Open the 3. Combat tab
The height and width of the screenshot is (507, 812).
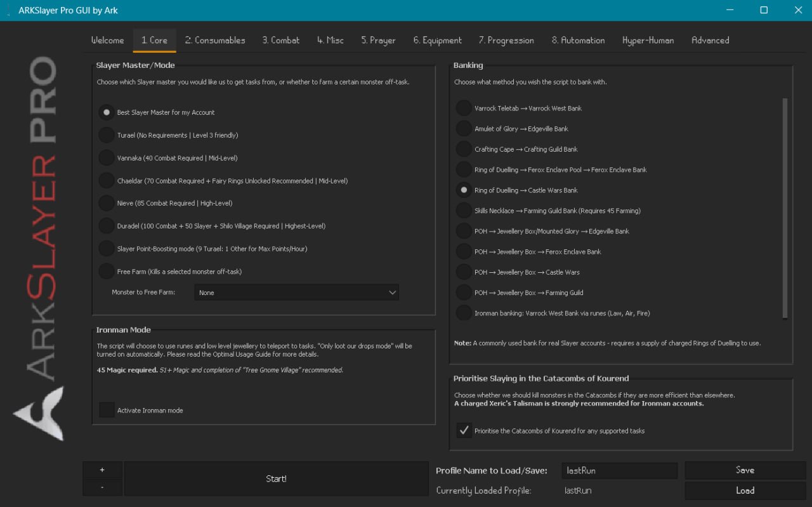281,40
